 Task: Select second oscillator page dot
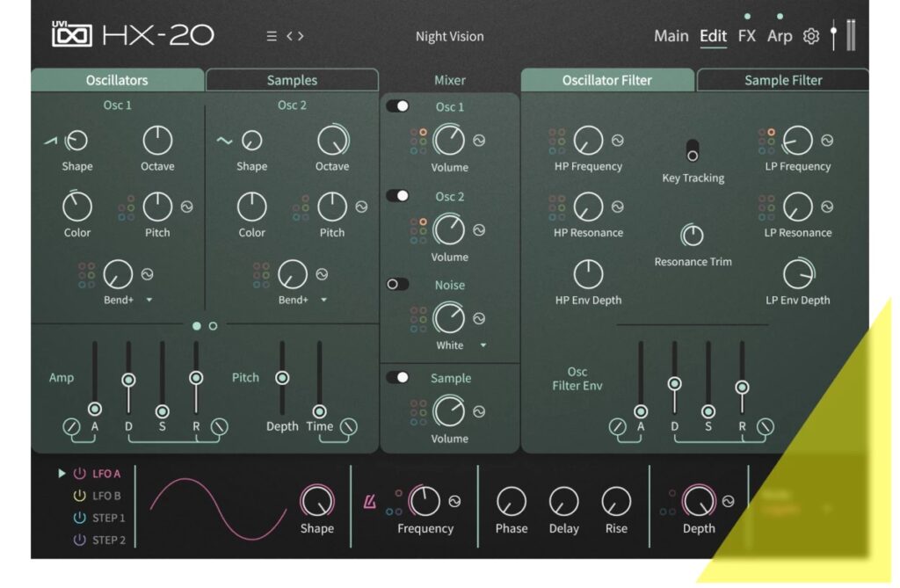point(213,326)
